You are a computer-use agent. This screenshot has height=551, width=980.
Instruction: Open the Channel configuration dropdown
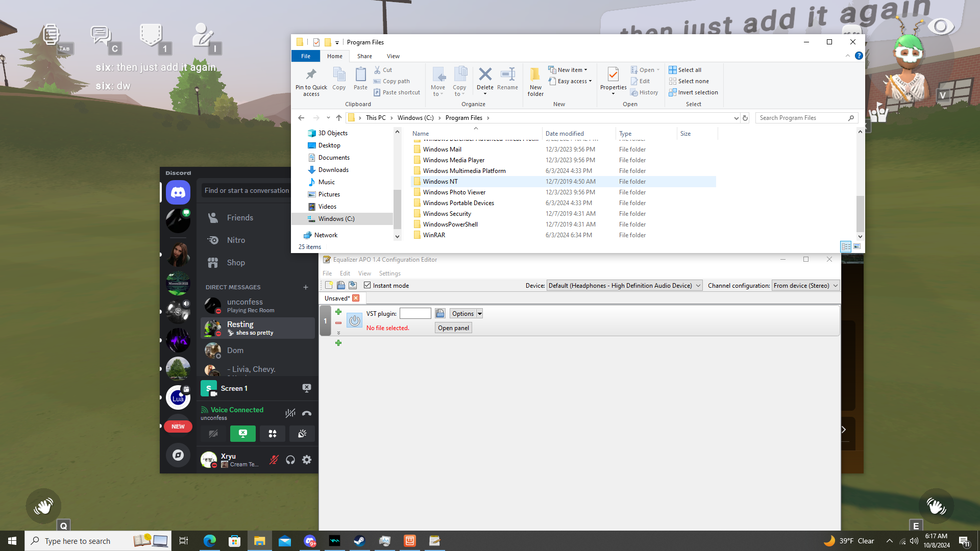tap(805, 285)
